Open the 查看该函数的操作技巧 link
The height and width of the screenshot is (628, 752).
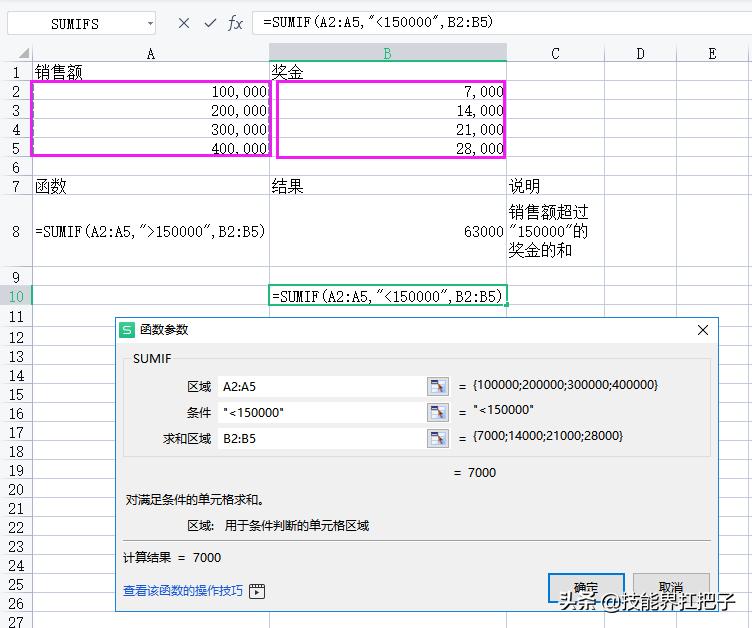tap(183, 591)
